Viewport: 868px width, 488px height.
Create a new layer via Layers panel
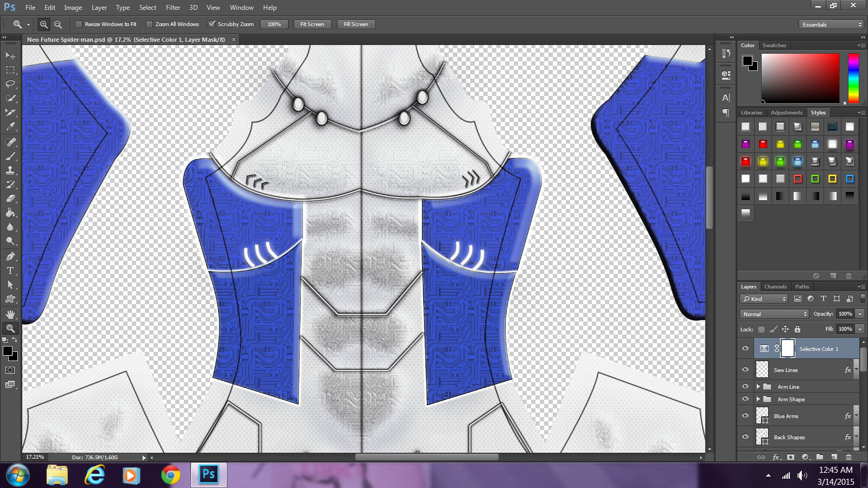(x=834, y=457)
